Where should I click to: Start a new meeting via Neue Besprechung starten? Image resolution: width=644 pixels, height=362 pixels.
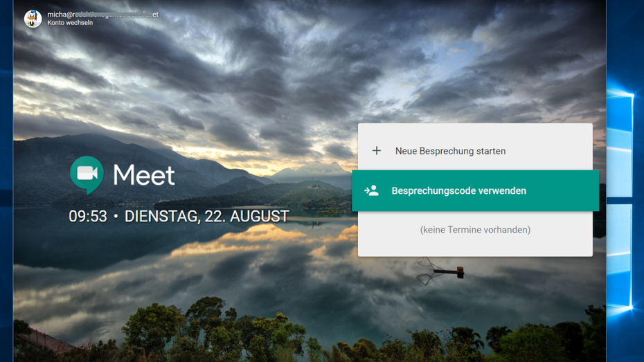(475, 151)
